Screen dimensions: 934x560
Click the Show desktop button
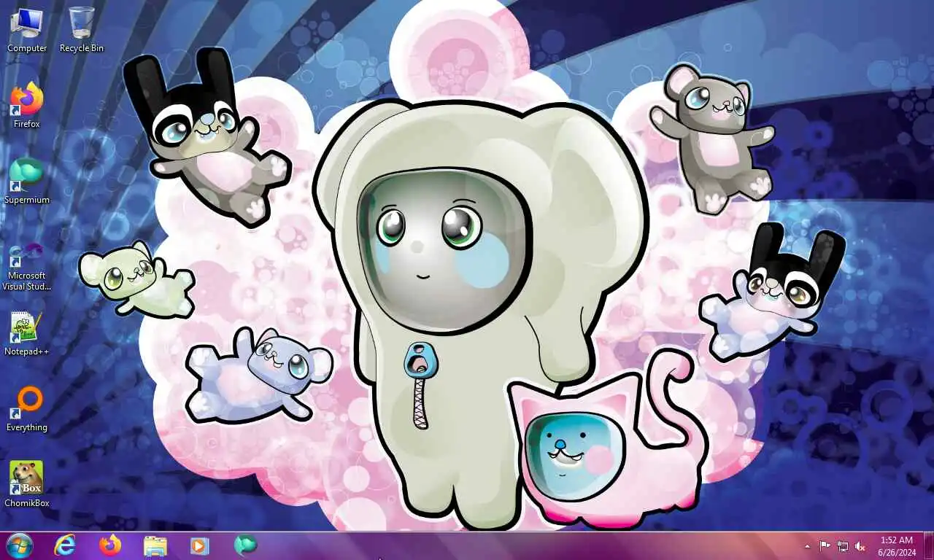click(929, 546)
